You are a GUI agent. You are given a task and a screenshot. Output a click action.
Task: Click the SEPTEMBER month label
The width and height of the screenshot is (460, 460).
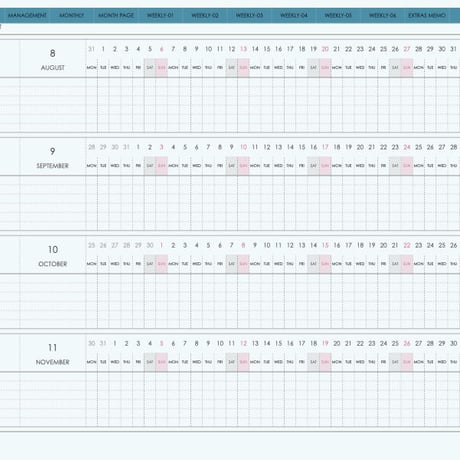[x=53, y=166]
